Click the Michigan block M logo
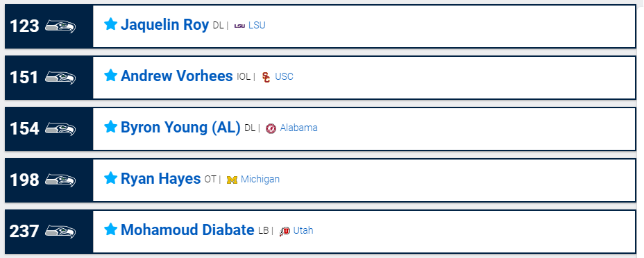 [x=232, y=180]
